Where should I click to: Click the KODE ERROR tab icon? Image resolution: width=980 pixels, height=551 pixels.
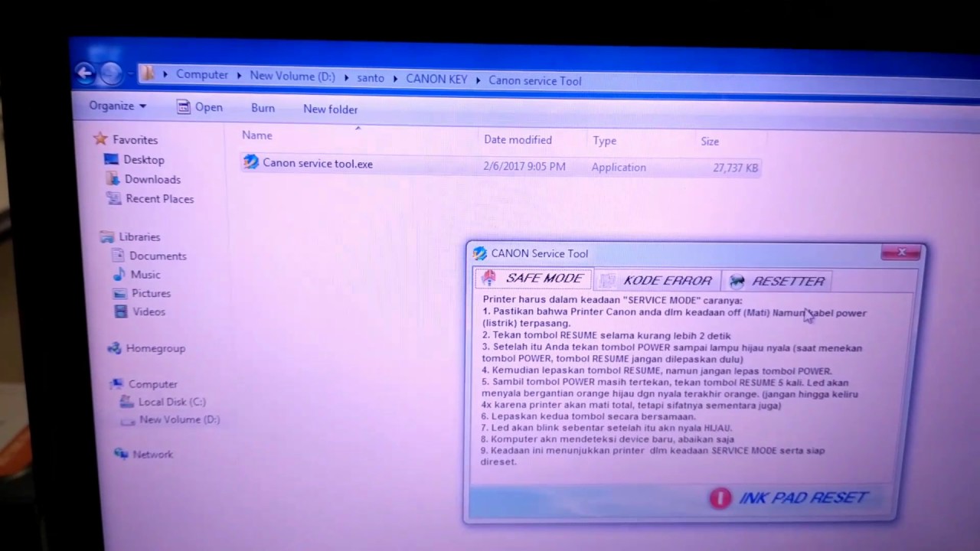coord(607,281)
